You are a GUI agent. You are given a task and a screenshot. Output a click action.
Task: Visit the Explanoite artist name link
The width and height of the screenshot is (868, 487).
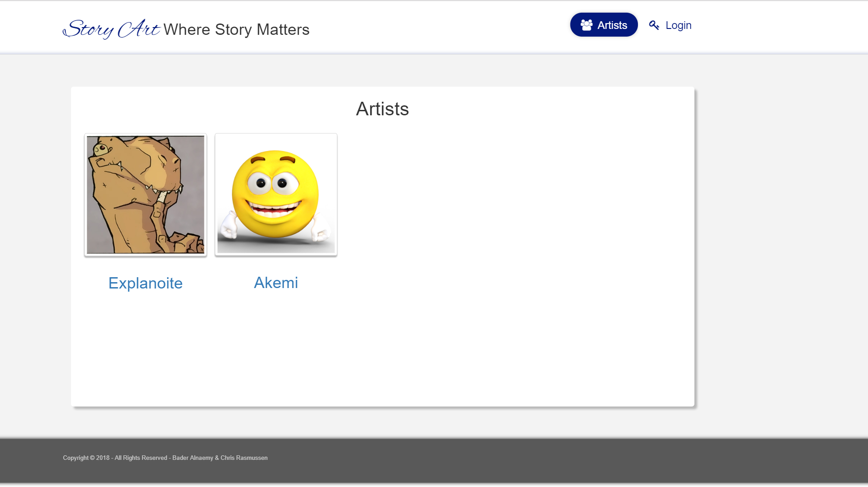click(x=145, y=283)
